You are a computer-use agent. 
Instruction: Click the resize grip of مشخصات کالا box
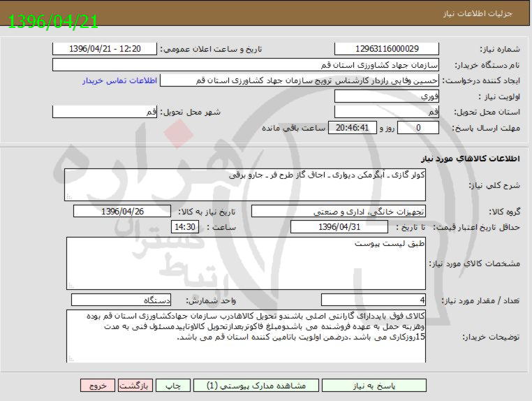click(x=71, y=286)
